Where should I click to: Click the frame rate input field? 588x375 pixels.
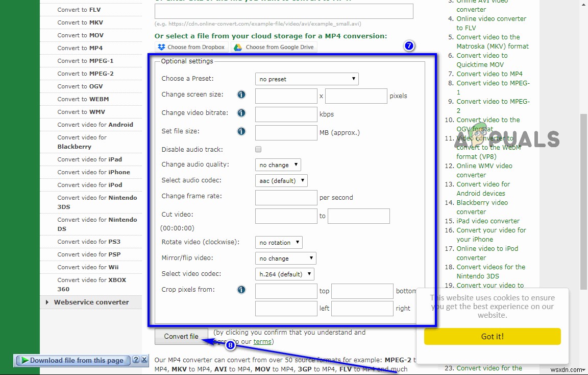click(286, 198)
